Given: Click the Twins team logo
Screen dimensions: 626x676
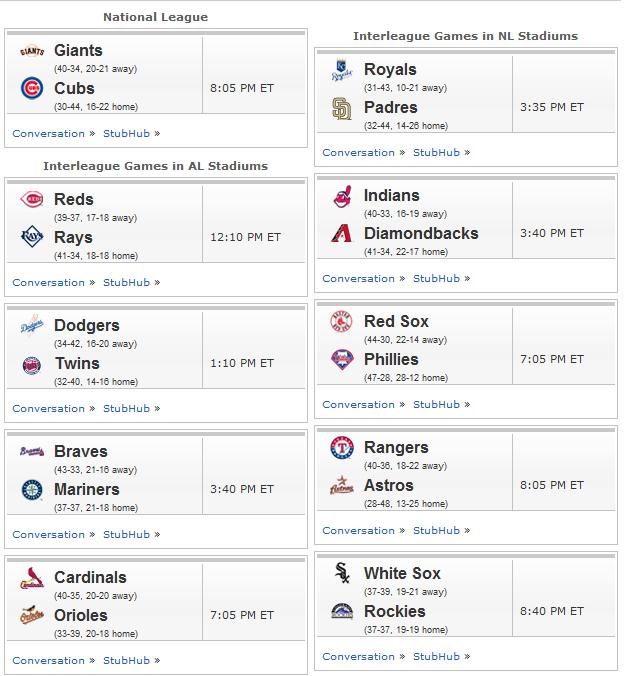Looking at the screenshot, I should [x=31, y=366].
